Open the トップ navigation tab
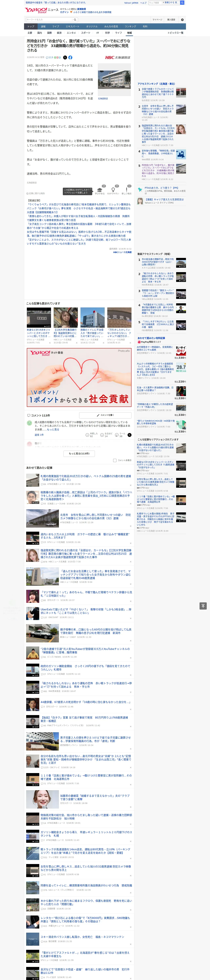 pos(31,26)
